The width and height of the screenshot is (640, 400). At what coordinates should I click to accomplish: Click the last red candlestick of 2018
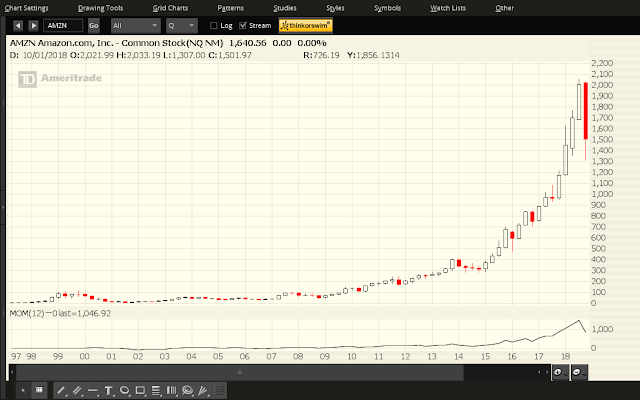pyautogui.click(x=585, y=121)
